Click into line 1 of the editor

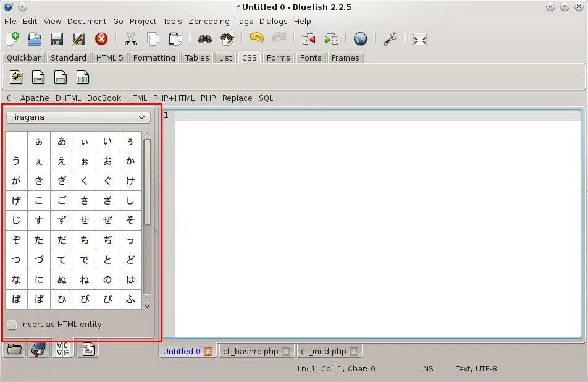[x=377, y=116]
